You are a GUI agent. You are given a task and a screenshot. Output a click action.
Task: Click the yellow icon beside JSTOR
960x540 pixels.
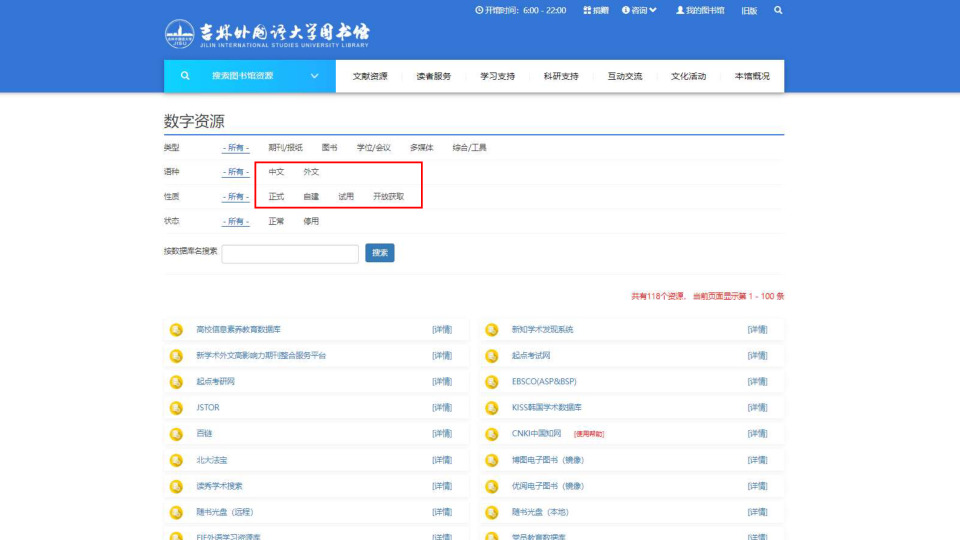click(x=176, y=408)
